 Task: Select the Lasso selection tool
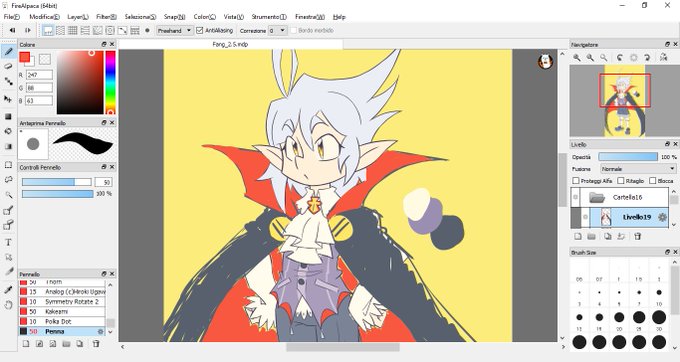(x=8, y=179)
